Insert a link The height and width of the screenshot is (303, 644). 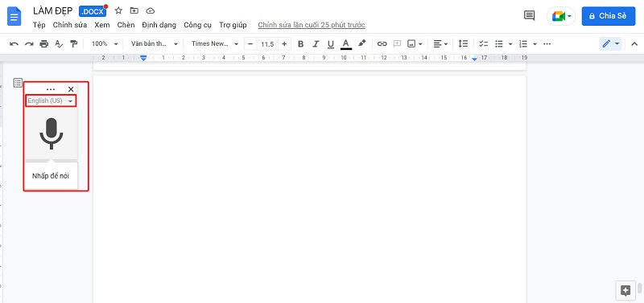coord(382,44)
